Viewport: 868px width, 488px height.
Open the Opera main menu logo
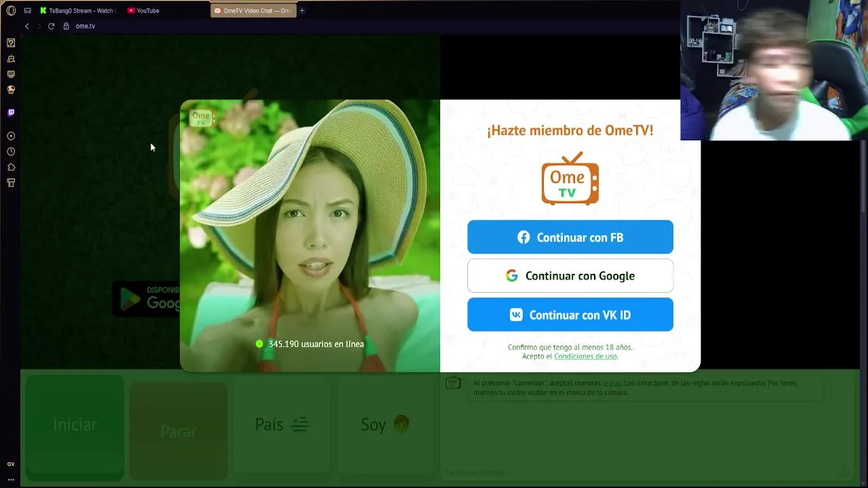pyautogui.click(x=11, y=11)
